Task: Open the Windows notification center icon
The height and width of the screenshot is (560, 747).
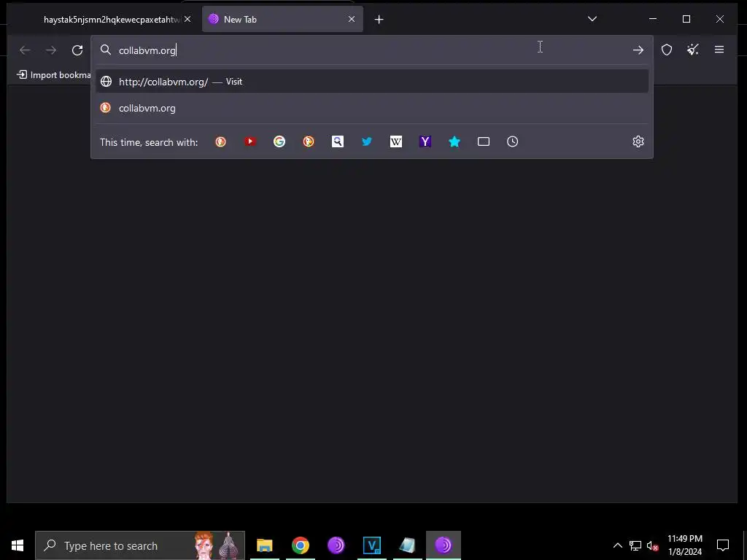Action: [x=723, y=545]
